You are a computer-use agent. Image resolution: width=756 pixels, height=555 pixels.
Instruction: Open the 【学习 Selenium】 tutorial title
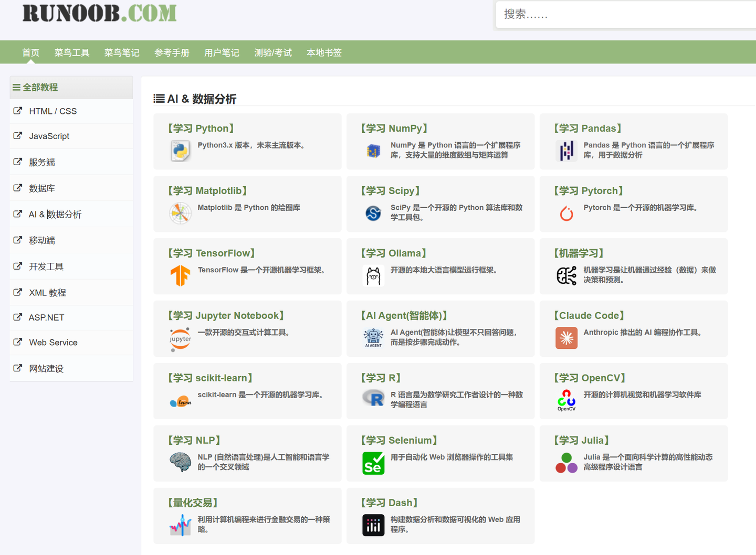click(400, 441)
